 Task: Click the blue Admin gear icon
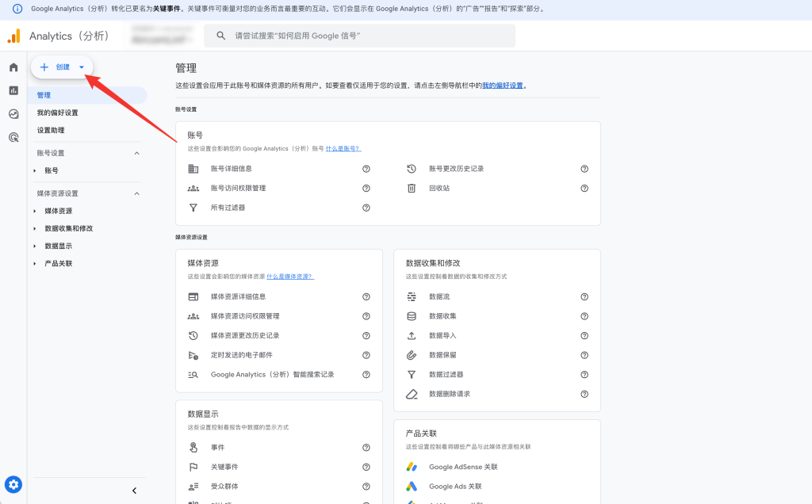pyautogui.click(x=13, y=485)
